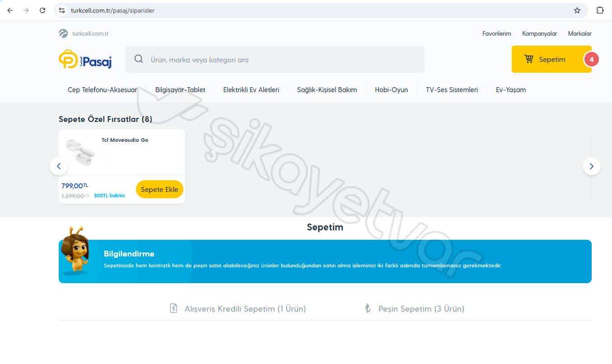The image size is (612, 364).
Task: Open the Favorilerim link
Action: [497, 33]
